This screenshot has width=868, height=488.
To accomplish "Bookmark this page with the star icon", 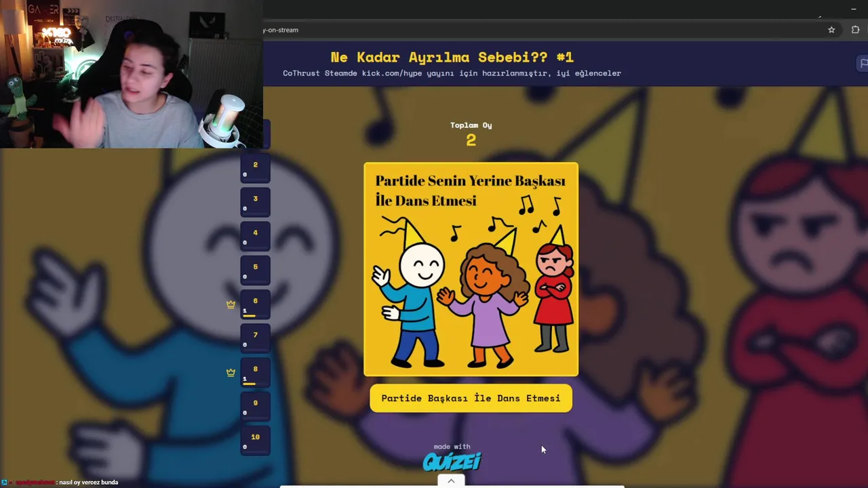I will (831, 30).
